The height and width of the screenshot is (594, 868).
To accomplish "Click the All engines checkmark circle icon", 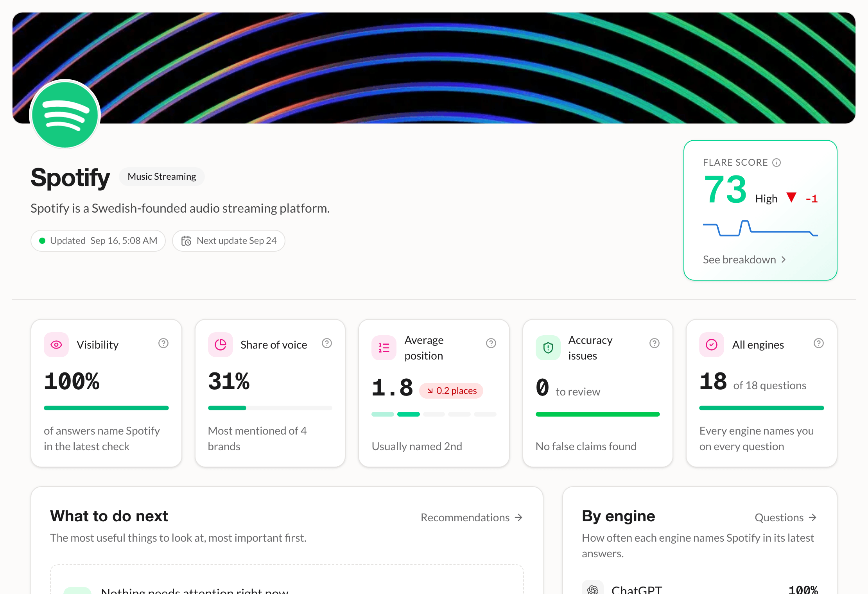I will click(x=712, y=345).
